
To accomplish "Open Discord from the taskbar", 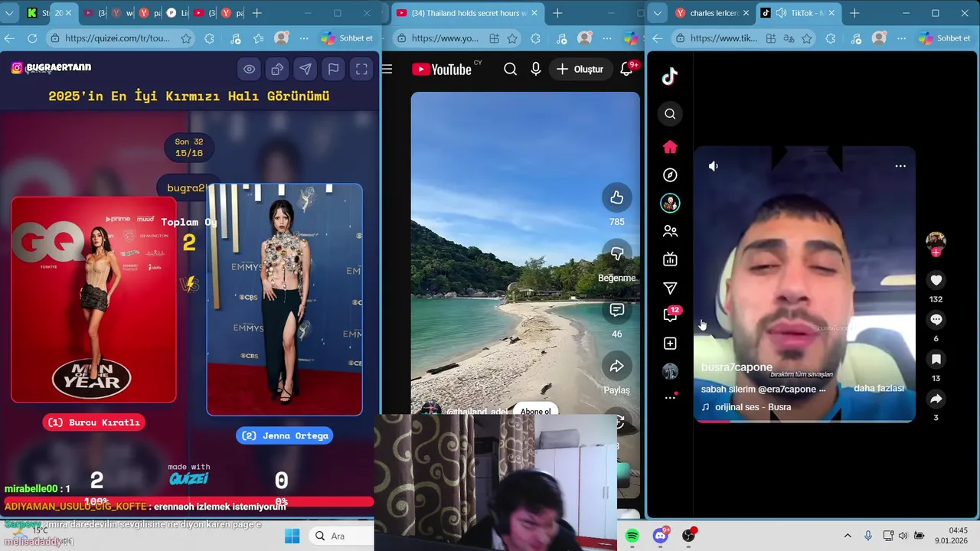I will [x=661, y=536].
